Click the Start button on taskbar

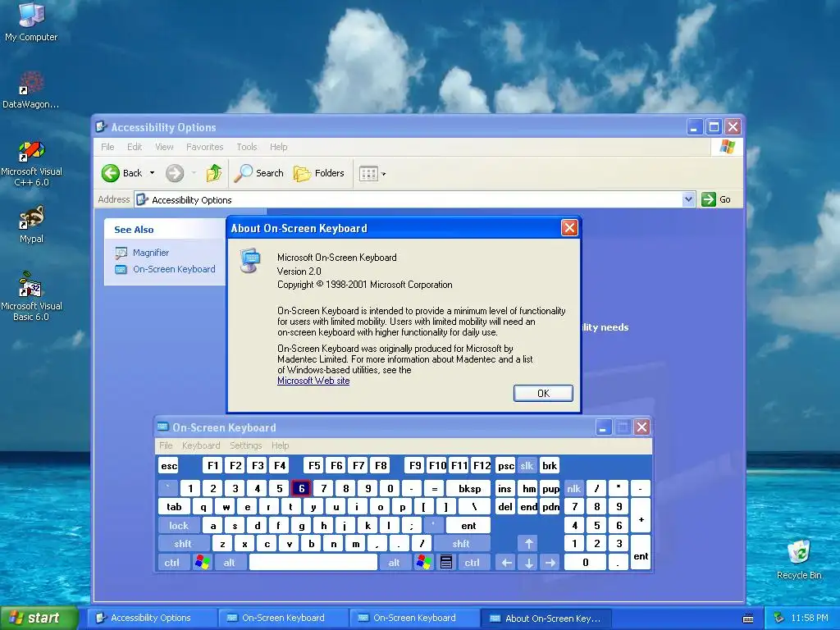tap(39, 618)
